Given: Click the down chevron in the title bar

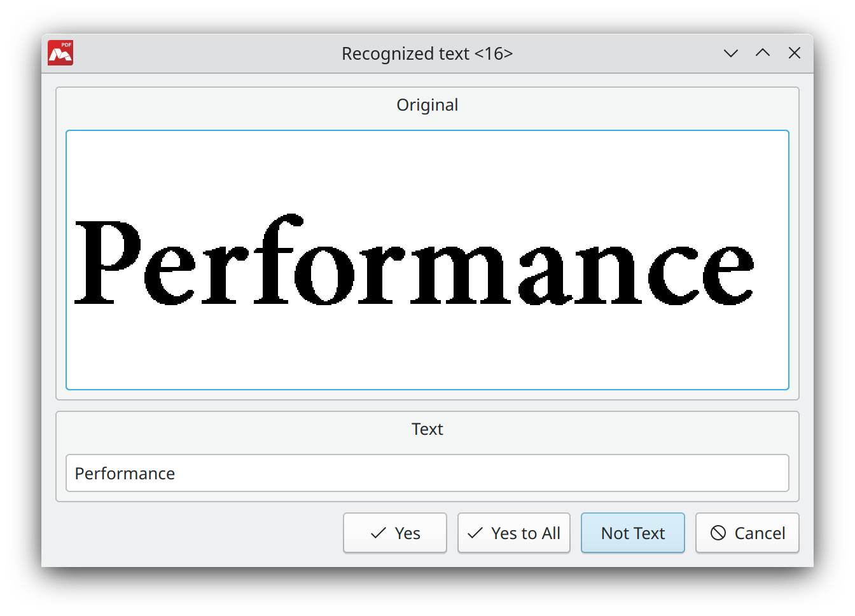Looking at the screenshot, I should [731, 53].
